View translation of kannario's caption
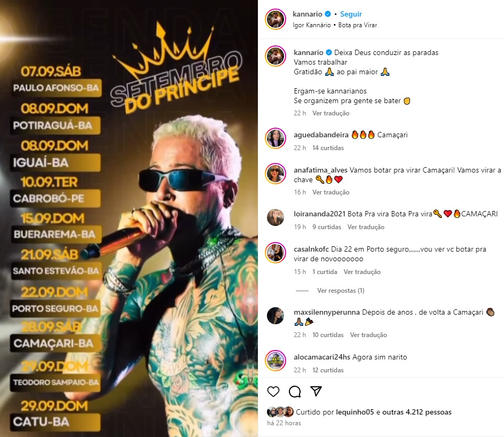Viewport: 504px width, 437px height. click(x=331, y=113)
